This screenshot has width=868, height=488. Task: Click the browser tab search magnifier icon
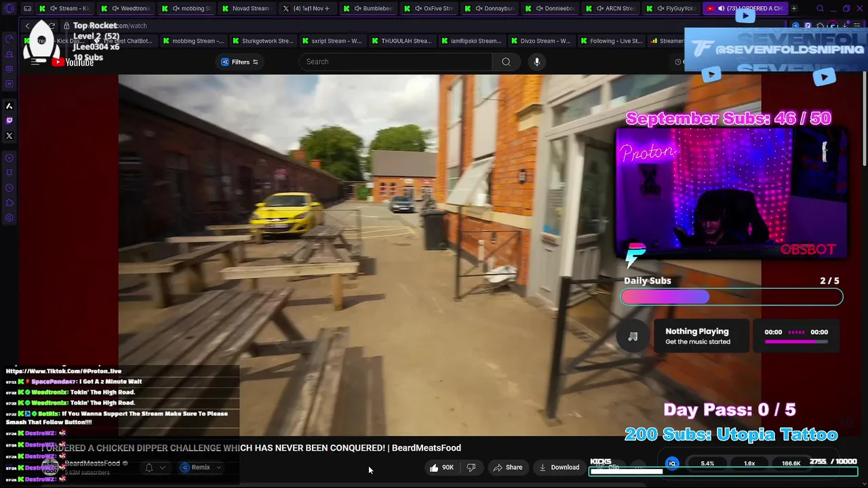coord(820,9)
